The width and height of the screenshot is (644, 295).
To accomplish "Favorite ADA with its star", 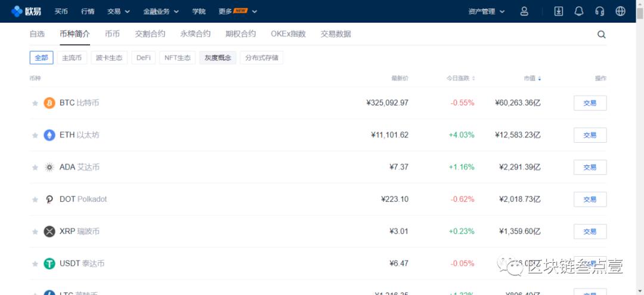I will [x=35, y=167].
